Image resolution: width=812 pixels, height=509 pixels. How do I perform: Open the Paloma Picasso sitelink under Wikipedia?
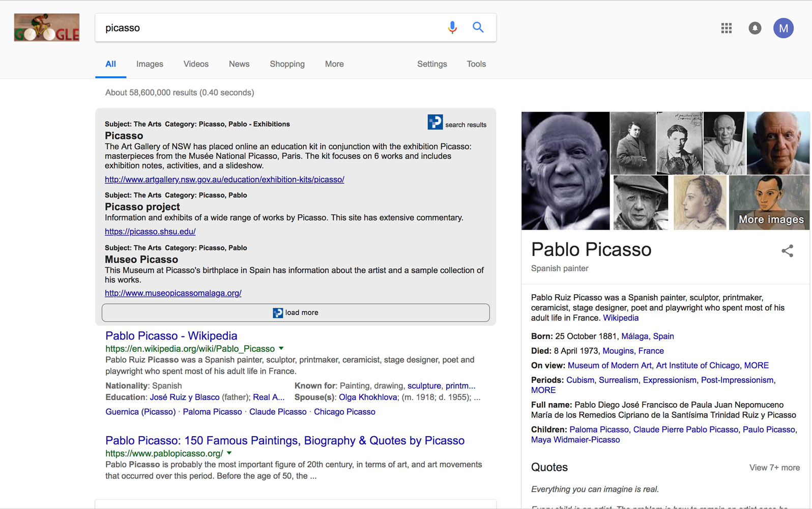(212, 412)
